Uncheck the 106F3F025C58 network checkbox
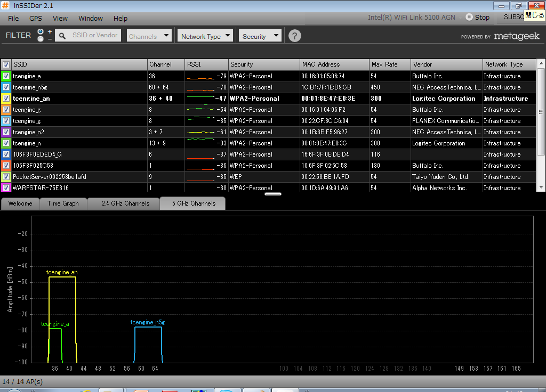This screenshot has width=546, height=392. click(x=6, y=166)
